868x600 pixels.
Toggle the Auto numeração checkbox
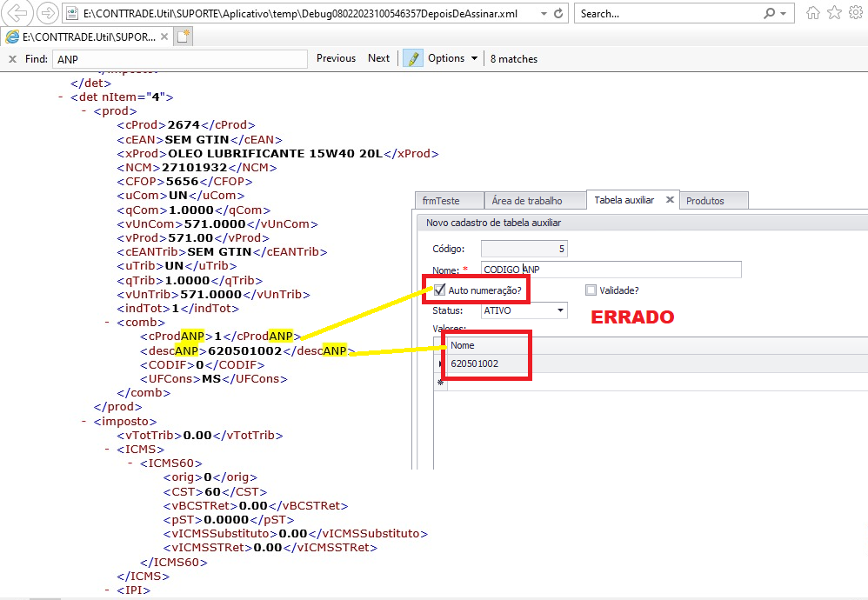pyautogui.click(x=440, y=290)
